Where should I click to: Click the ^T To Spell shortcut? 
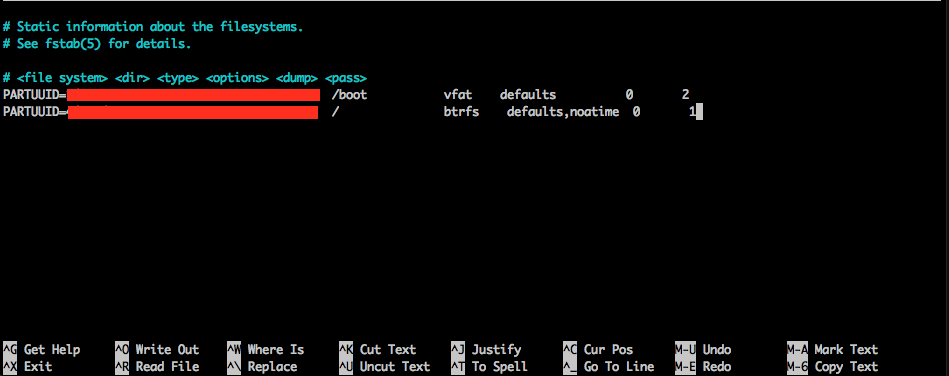tap(490, 366)
